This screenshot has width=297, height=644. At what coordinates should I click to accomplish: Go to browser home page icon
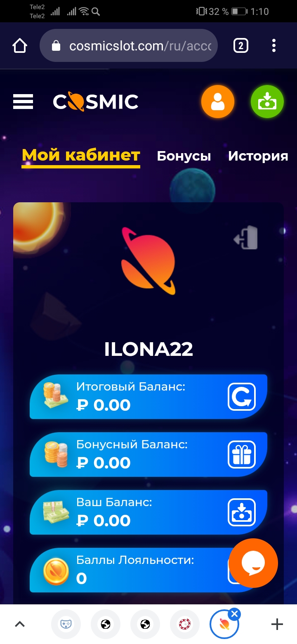coord(20,46)
